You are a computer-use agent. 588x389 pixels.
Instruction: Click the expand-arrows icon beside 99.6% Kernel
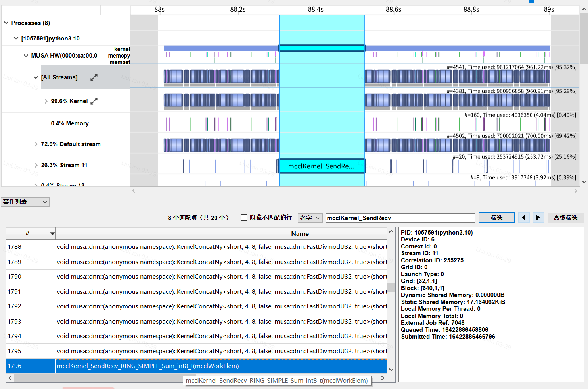(94, 101)
